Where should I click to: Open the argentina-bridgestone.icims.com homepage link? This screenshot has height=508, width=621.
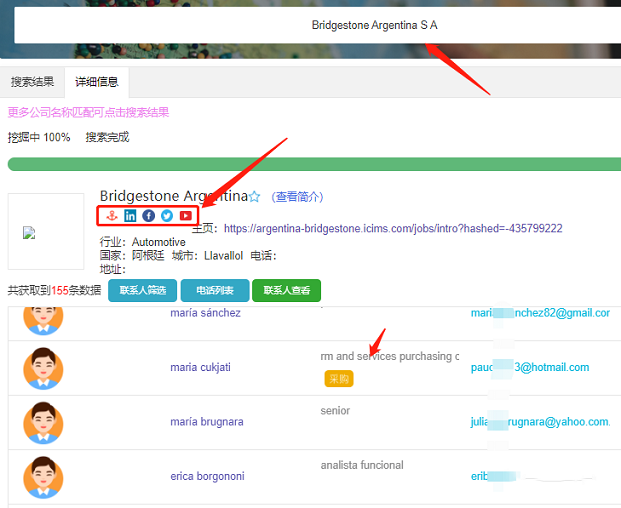click(x=393, y=228)
